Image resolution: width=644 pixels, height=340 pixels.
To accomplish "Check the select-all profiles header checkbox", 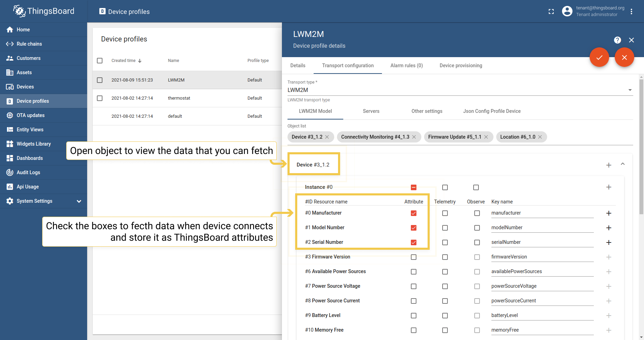I will (x=100, y=60).
